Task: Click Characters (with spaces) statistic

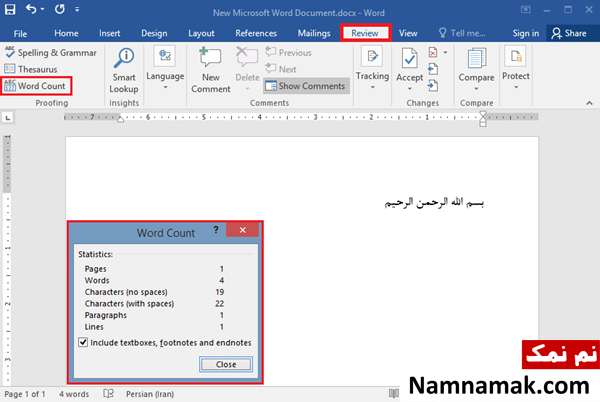Action: coord(154,303)
